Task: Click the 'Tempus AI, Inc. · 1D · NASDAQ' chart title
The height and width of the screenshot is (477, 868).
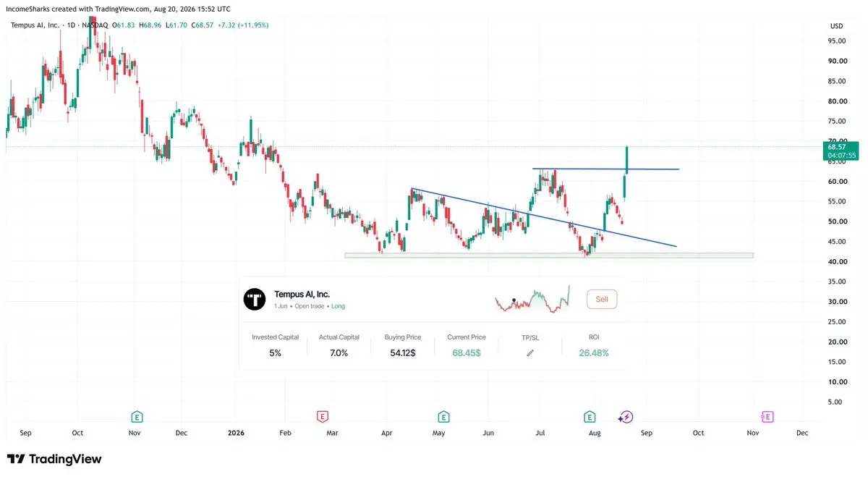Action: pos(59,25)
